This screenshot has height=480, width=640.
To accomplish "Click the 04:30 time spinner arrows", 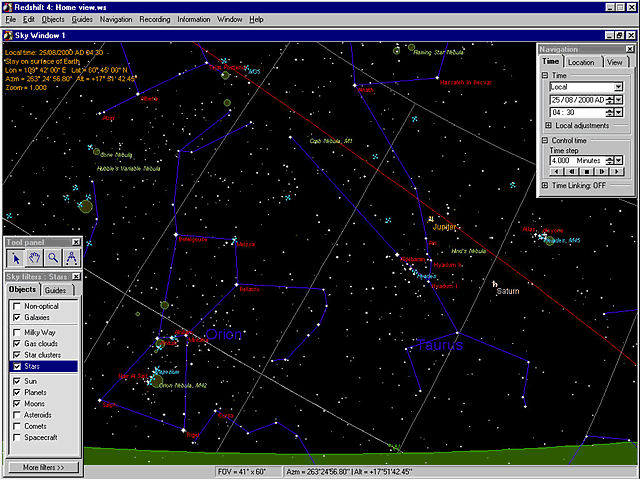I will tap(610, 112).
